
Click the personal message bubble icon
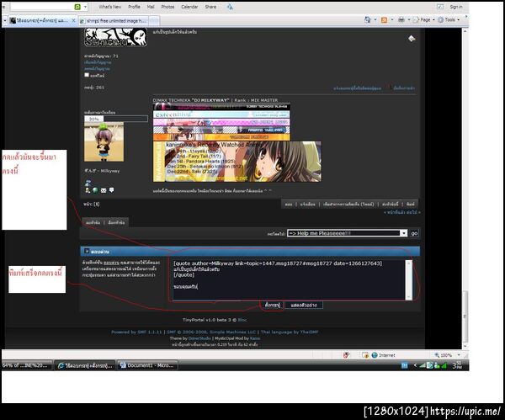coord(111,190)
